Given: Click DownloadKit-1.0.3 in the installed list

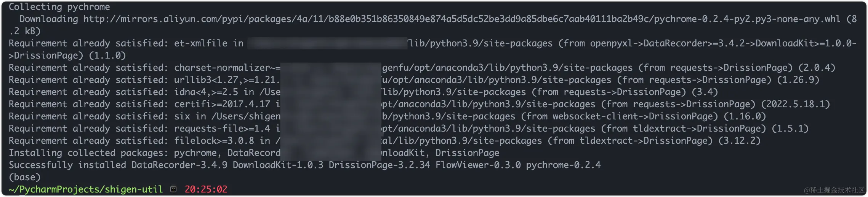Looking at the screenshot, I should tap(278, 165).
